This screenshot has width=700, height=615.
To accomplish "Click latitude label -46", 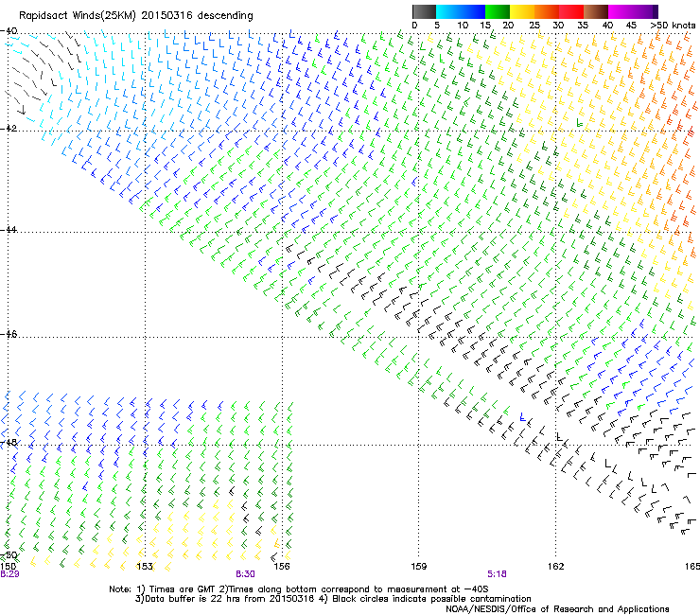I will (x=9, y=334).
